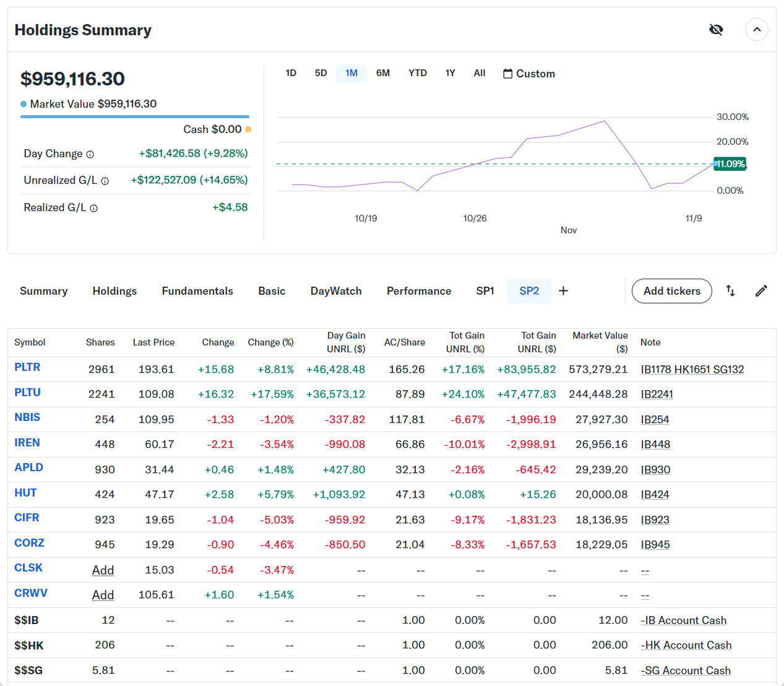Add a new view with plus icon
The height and width of the screenshot is (686, 784).
(x=563, y=291)
